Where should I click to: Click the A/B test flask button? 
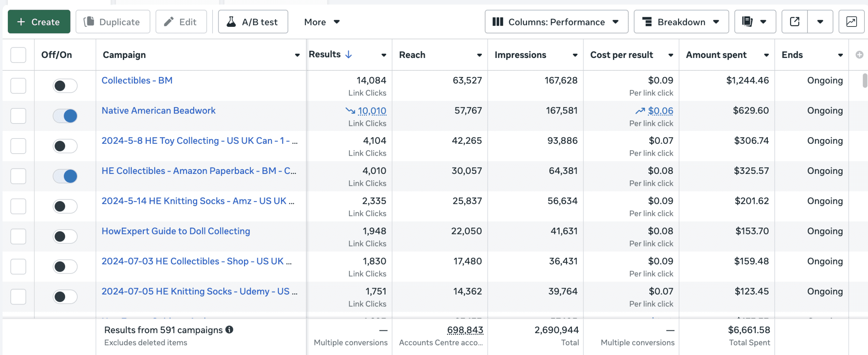tap(253, 22)
